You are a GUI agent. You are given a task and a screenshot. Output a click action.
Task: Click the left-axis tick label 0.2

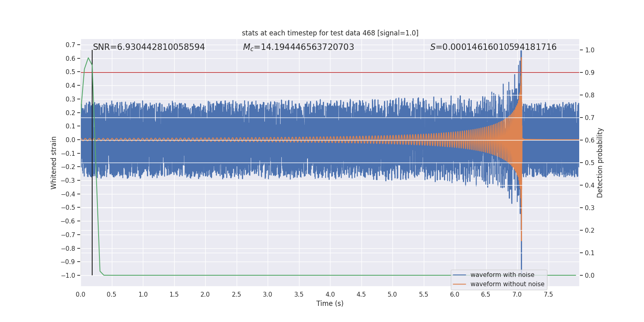(x=70, y=113)
